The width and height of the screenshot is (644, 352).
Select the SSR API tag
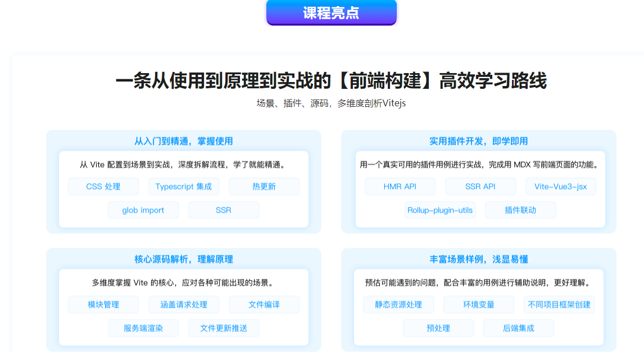[x=480, y=186]
